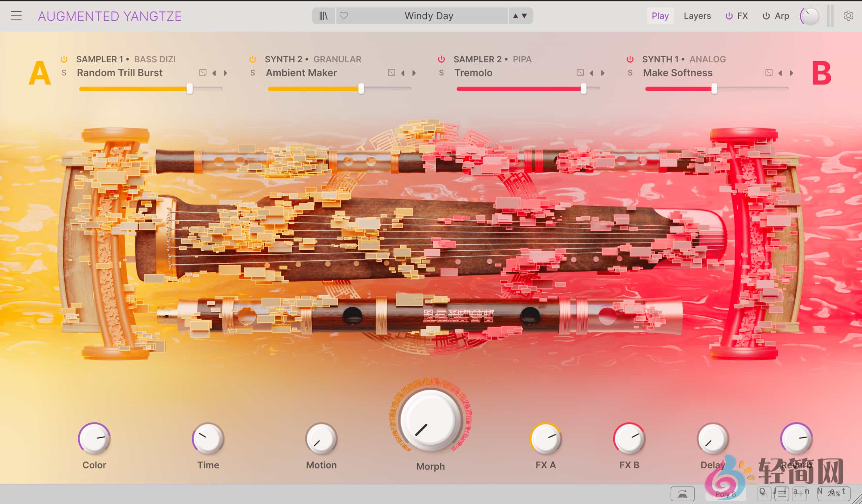The image size is (862, 504).
Task: Toggle the Arp power button
Action: (766, 16)
